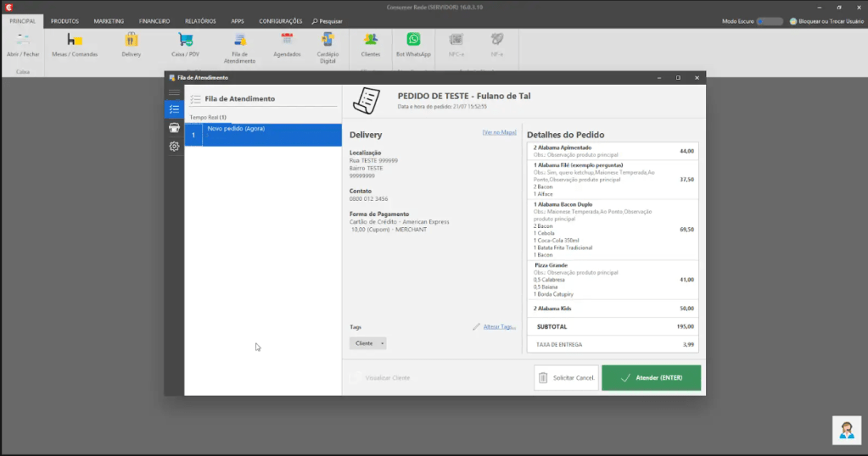Open the APPS tab

(238, 21)
